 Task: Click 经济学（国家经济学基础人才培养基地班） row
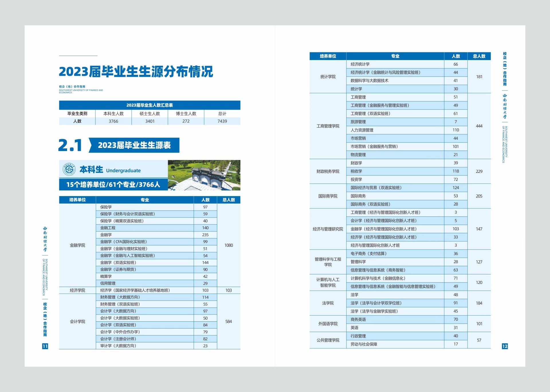pyautogui.click(x=156, y=290)
